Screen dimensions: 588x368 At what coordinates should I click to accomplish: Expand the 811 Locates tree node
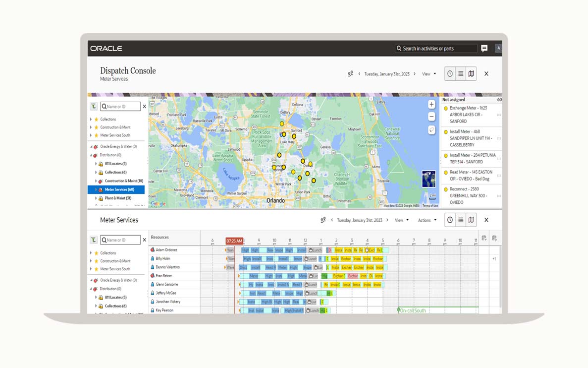click(96, 164)
